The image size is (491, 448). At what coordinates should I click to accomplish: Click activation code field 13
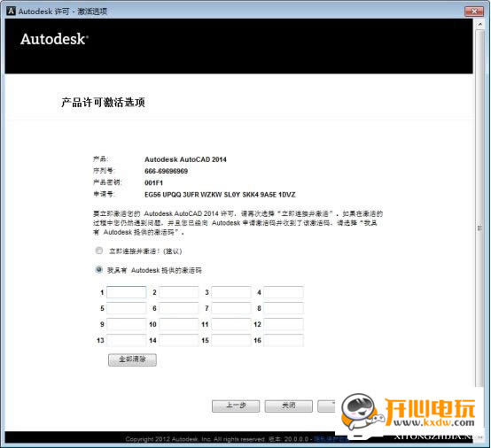(127, 340)
